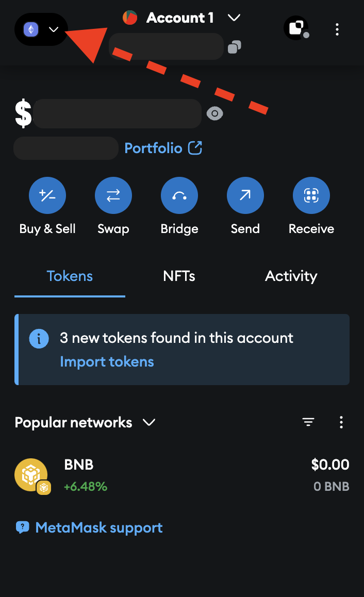Open the Portfolio external link
This screenshot has width=364, height=597.
pos(163,148)
